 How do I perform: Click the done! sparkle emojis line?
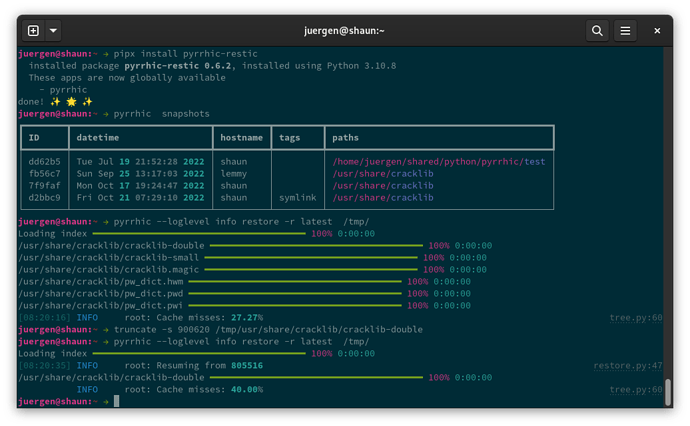(x=55, y=102)
